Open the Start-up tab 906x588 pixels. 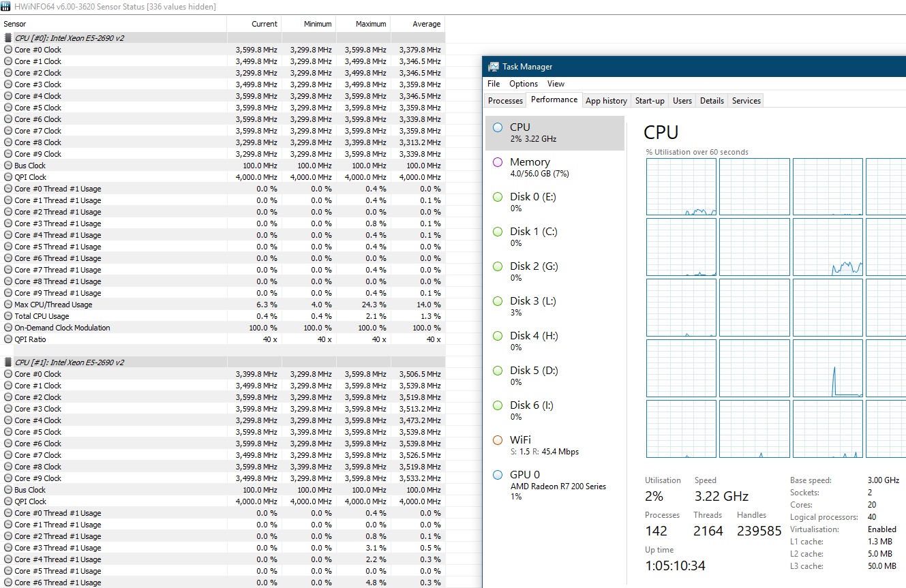(650, 101)
